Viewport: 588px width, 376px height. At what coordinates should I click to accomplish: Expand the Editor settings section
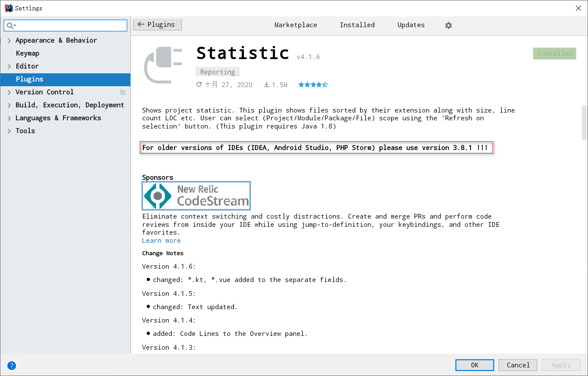[x=9, y=66]
